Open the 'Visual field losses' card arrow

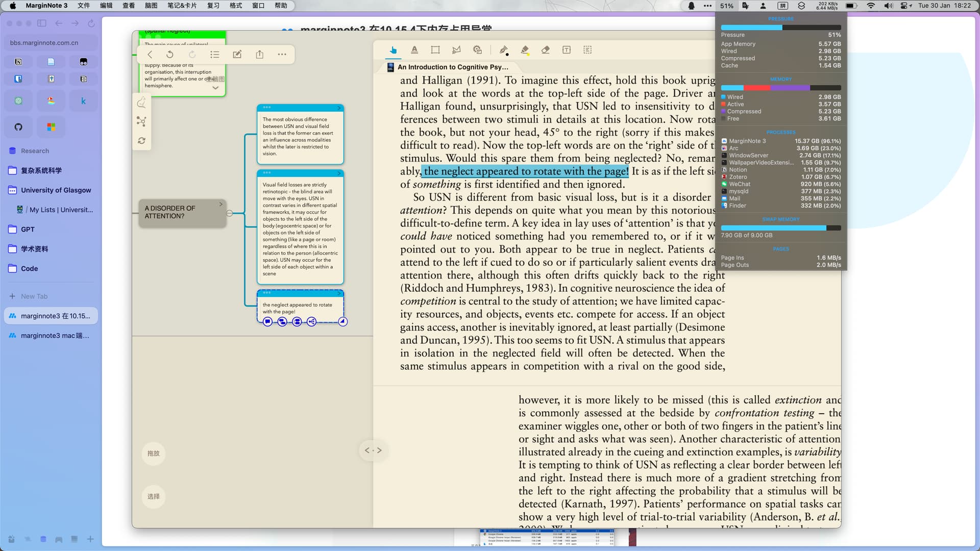click(x=339, y=173)
